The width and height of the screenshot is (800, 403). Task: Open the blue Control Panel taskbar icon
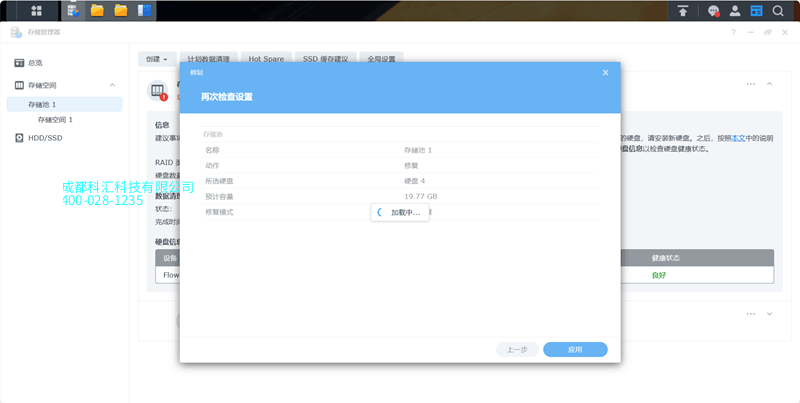pos(144,11)
